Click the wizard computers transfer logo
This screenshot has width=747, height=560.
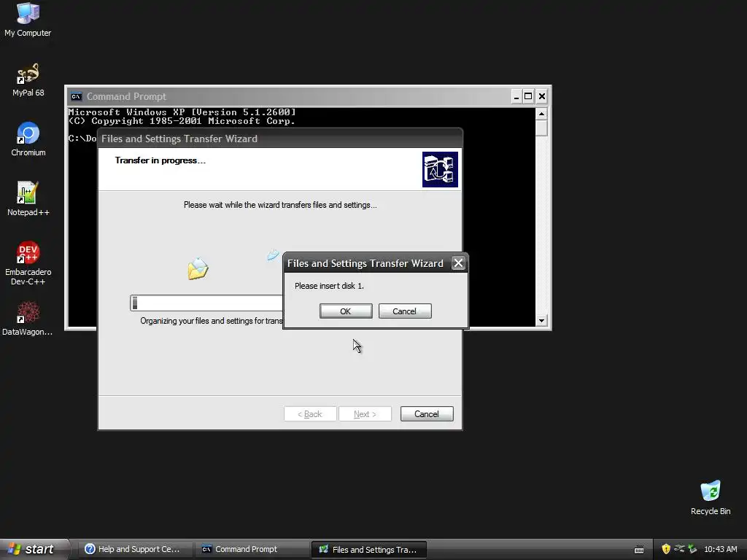(440, 169)
